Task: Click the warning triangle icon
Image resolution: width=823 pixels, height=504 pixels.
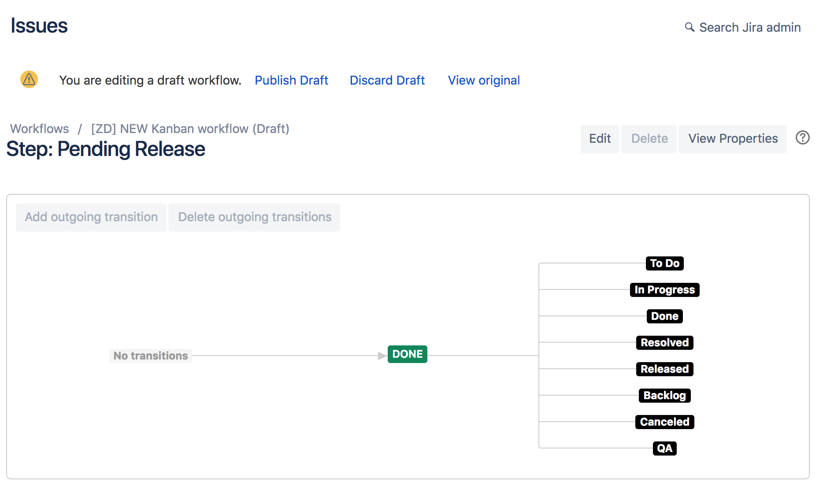Action: 29,79
